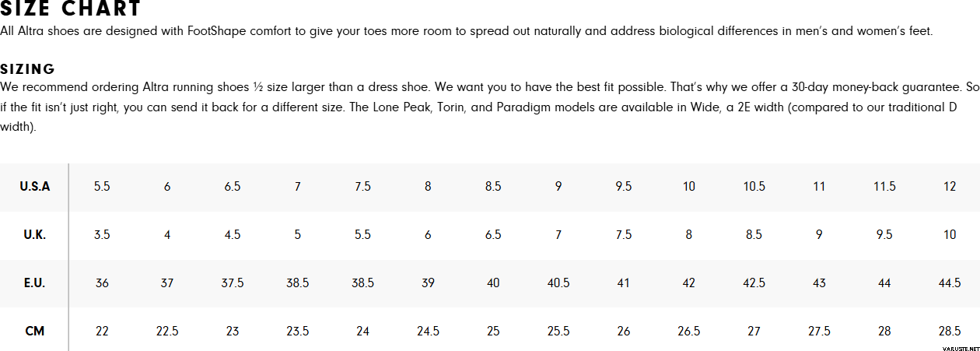Click the U.S.A row label

pos(35,187)
